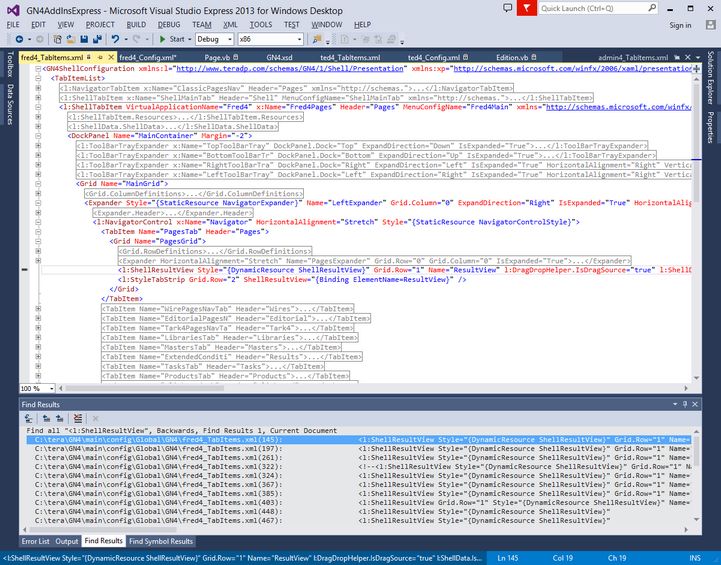Open the BUILD menu

click(x=136, y=25)
